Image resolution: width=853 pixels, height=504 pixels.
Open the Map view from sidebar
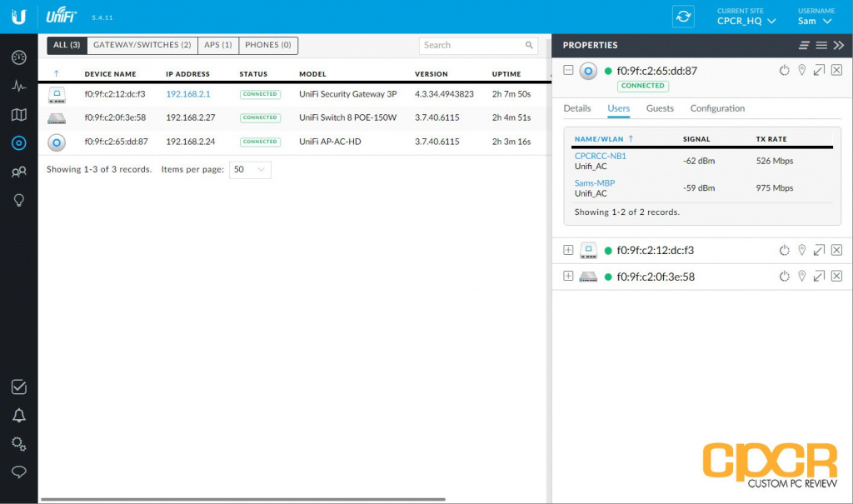[18, 114]
